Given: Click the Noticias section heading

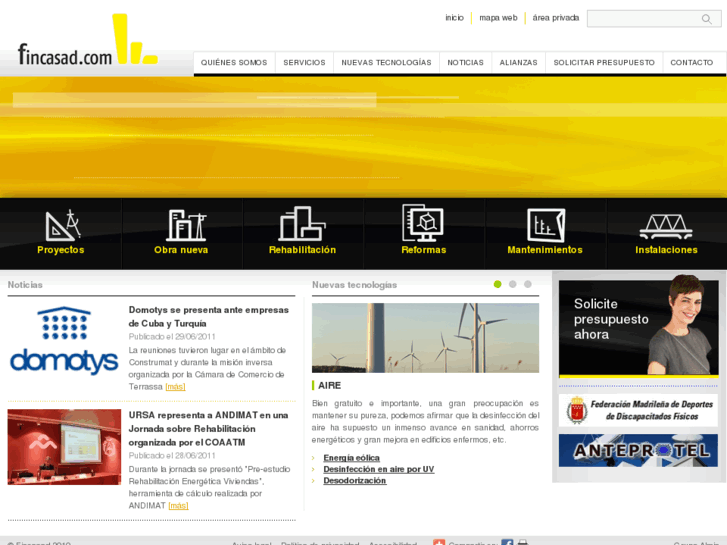Looking at the screenshot, I should click(25, 285).
